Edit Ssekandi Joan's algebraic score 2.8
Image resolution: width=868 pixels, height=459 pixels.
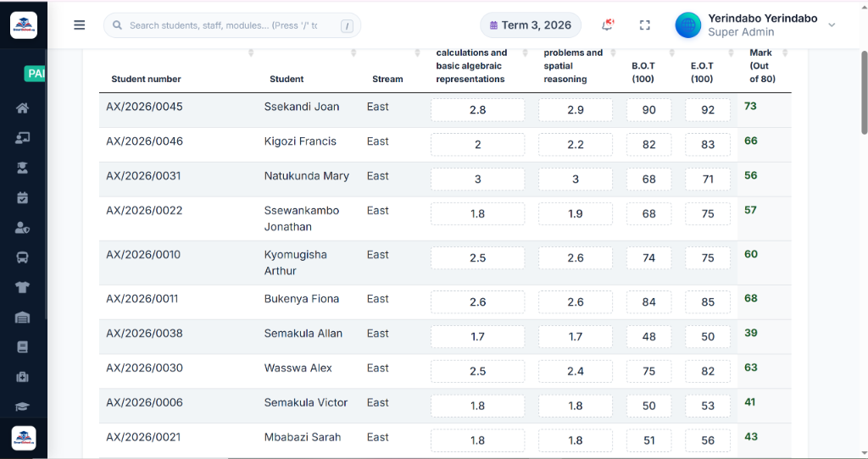tap(478, 110)
